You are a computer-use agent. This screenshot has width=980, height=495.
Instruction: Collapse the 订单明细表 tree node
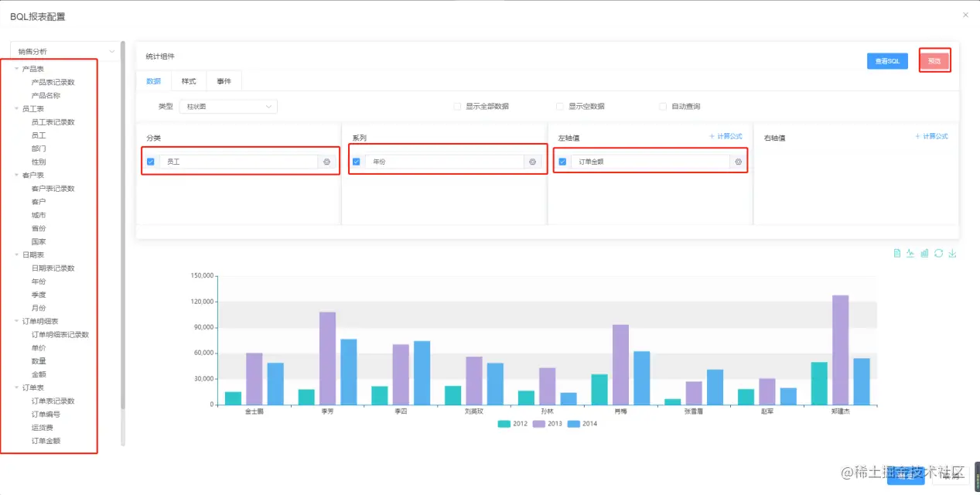click(x=17, y=321)
